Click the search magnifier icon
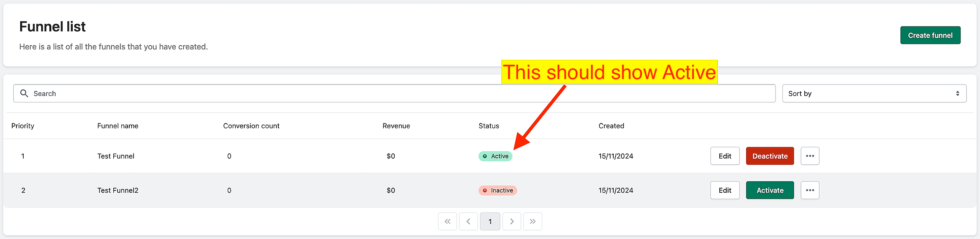980x239 pixels. click(24, 93)
